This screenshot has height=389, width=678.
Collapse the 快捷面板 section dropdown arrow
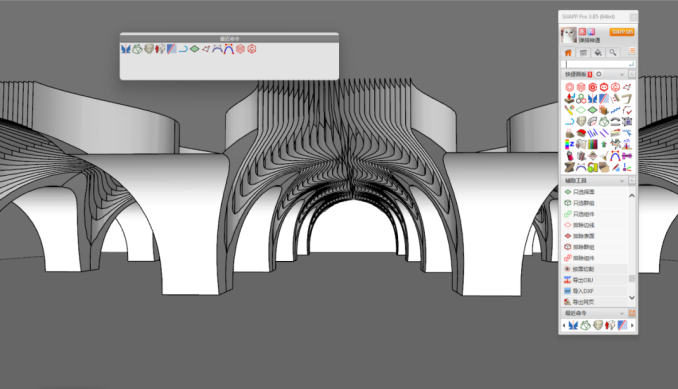tap(622, 74)
